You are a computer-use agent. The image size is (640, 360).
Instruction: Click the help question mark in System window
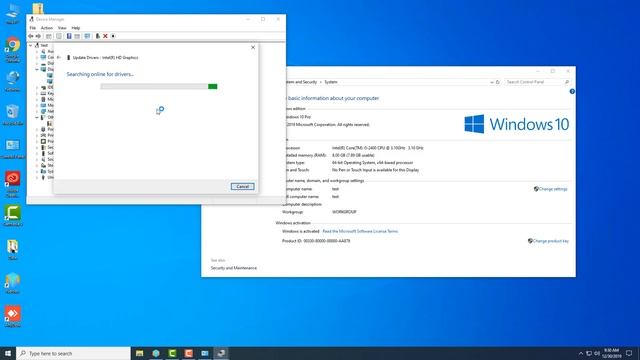(572, 91)
